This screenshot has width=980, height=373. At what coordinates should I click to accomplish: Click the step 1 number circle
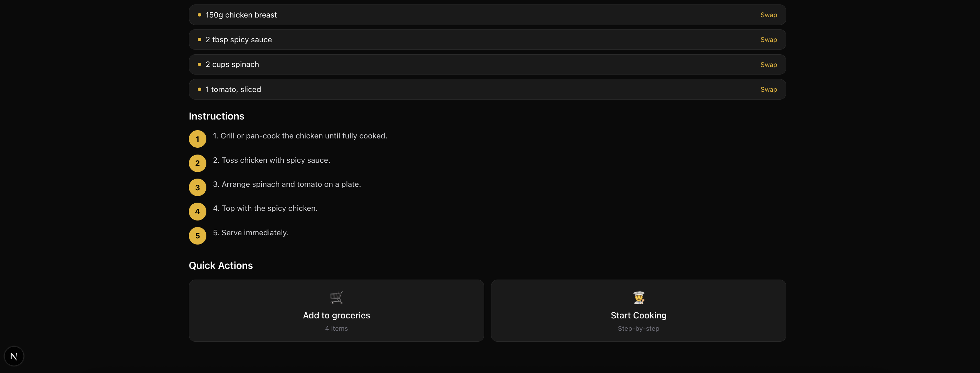click(197, 139)
